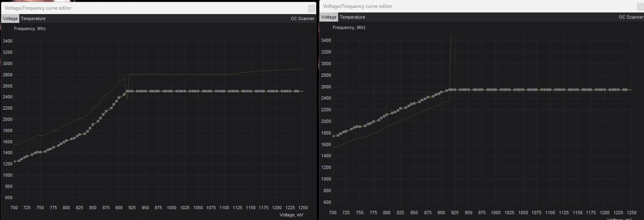Image resolution: width=644 pixels, height=220 pixels.
Task: Click the 2600 frequency label, left graph
Action: point(8,86)
